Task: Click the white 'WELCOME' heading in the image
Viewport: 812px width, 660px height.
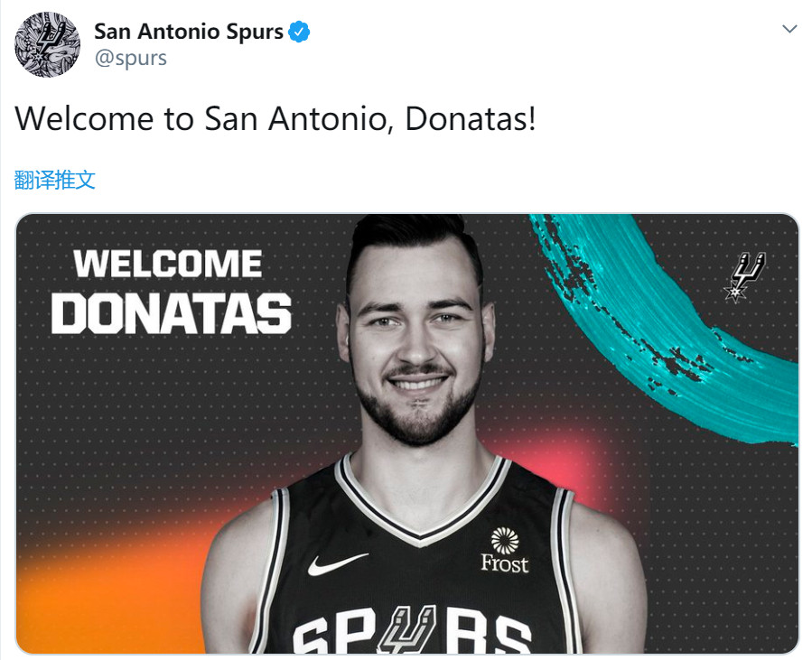Action: click(x=168, y=265)
